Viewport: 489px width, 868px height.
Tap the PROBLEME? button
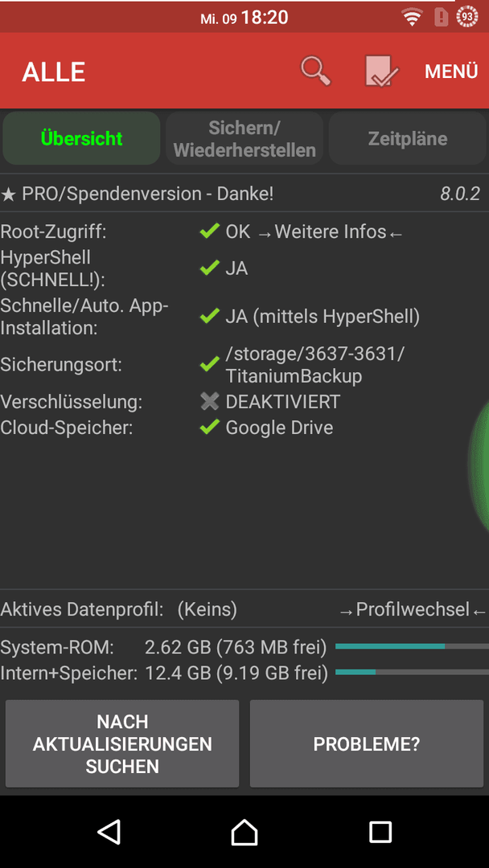pyautogui.click(x=367, y=743)
